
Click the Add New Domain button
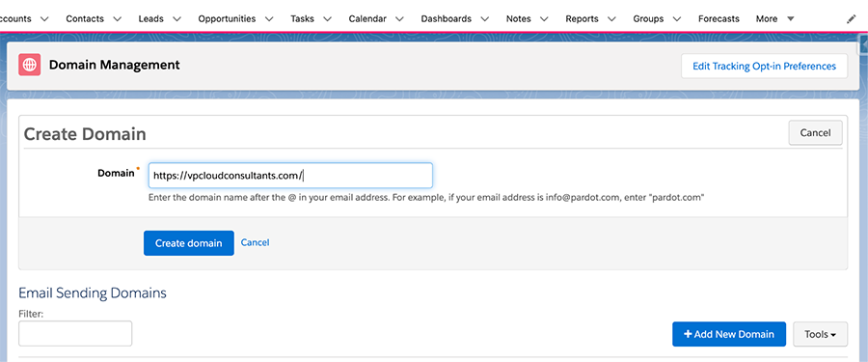tap(729, 334)
